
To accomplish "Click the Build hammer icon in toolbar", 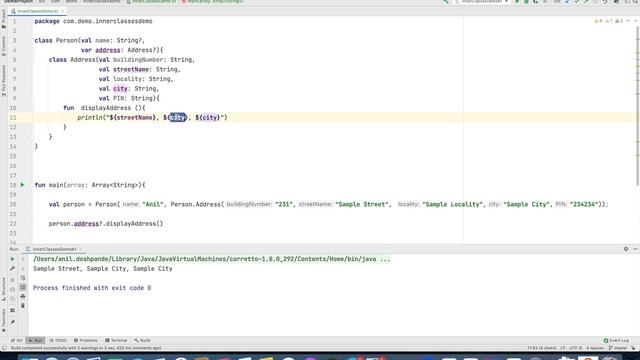I will coord(446,2).
